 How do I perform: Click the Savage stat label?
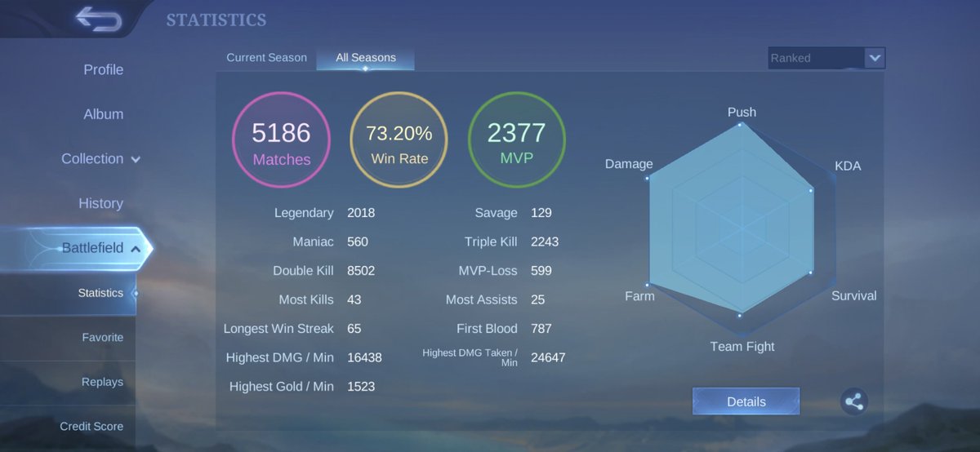tap(497, 213)
